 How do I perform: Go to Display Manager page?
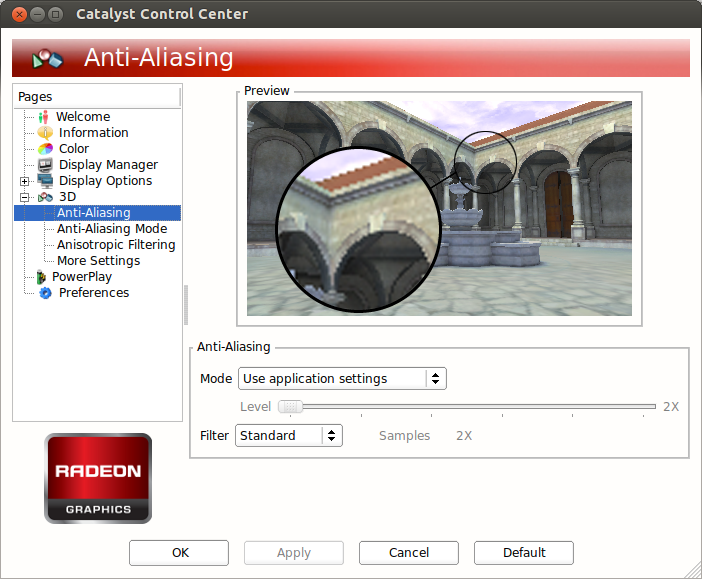pyautogui.click(x=108, y=165)
